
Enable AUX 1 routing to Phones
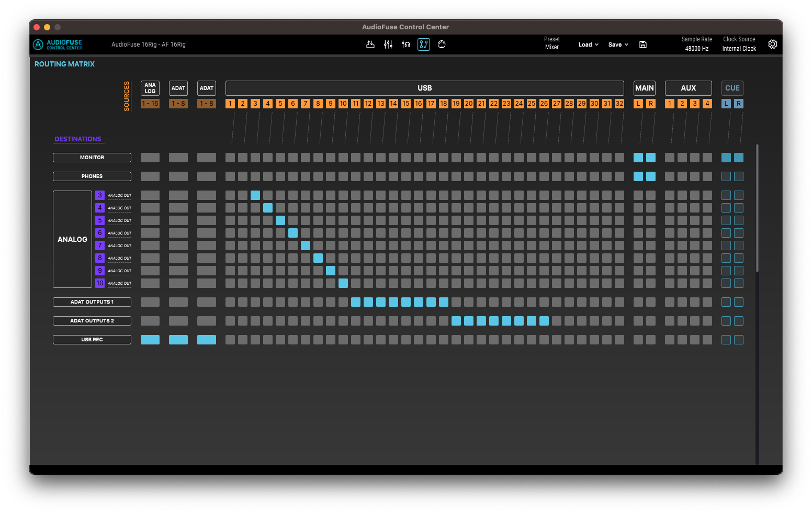[x=670, y=176]
